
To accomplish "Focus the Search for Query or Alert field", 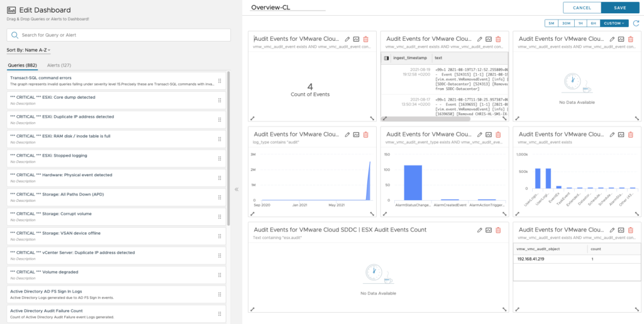I will point(118,35).
